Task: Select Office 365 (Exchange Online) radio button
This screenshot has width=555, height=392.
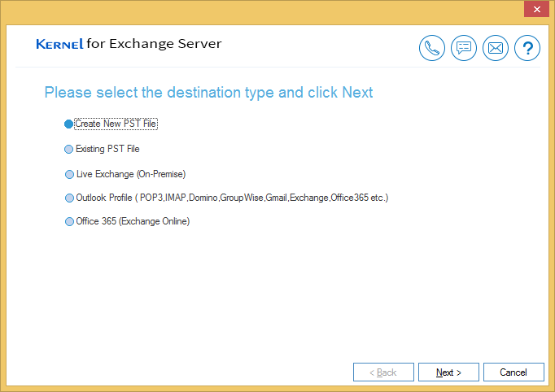Action: (x=68, y=221)
